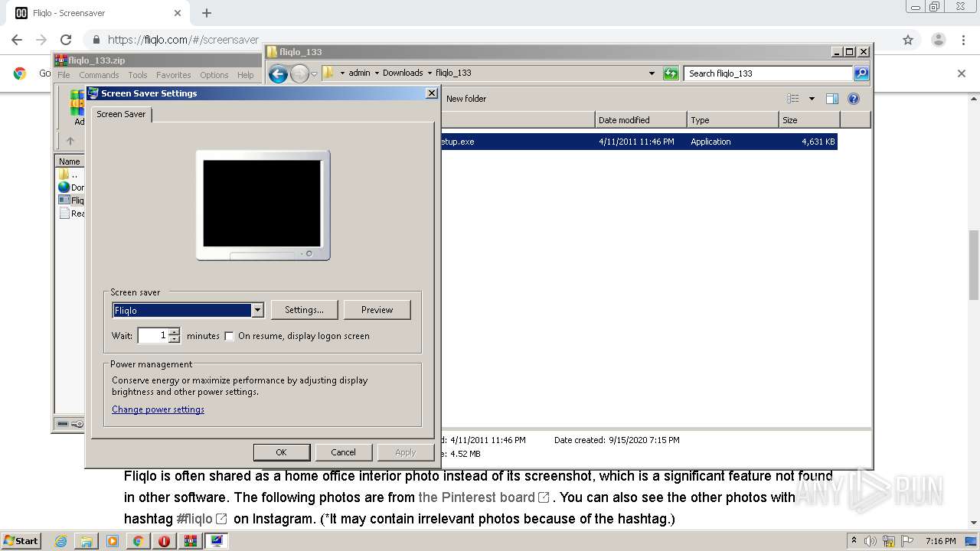Click the WinRAR taskbar icon
The width and height of the screenshot is (980, 551).
click(190, 541)
